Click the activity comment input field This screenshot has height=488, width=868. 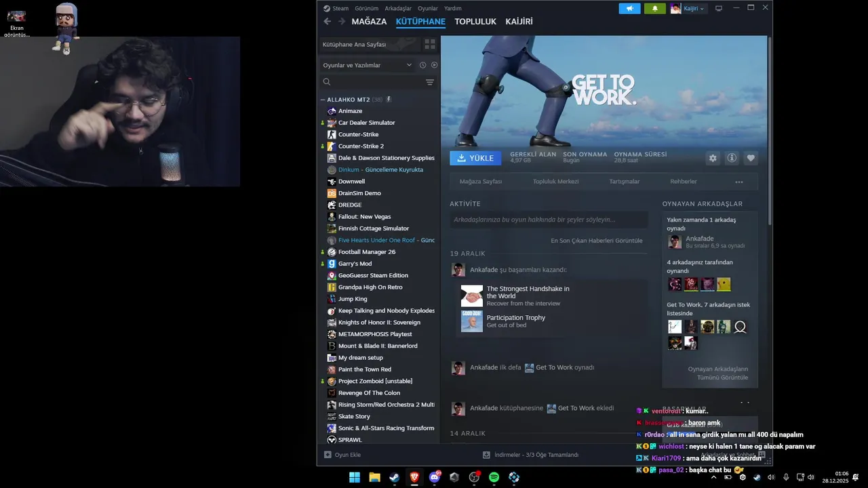[x=549, y=220]
